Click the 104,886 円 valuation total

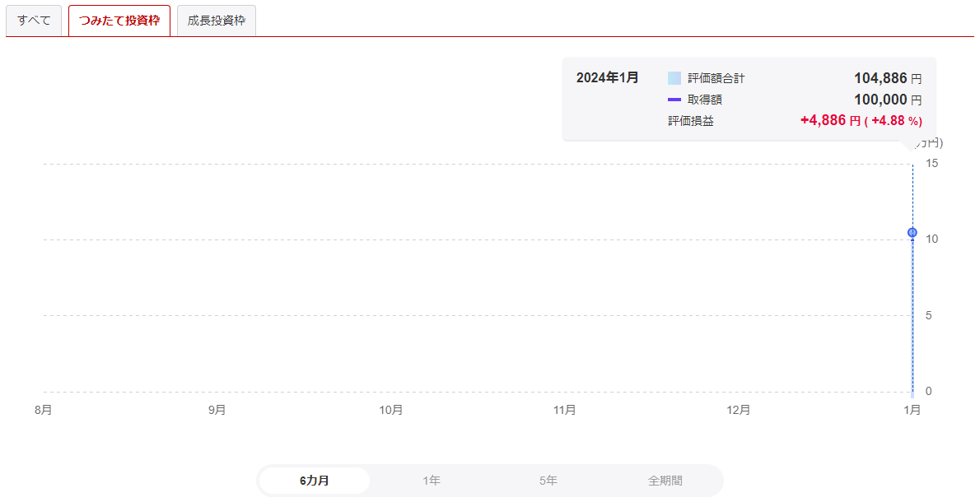click(x=887, y=78)
